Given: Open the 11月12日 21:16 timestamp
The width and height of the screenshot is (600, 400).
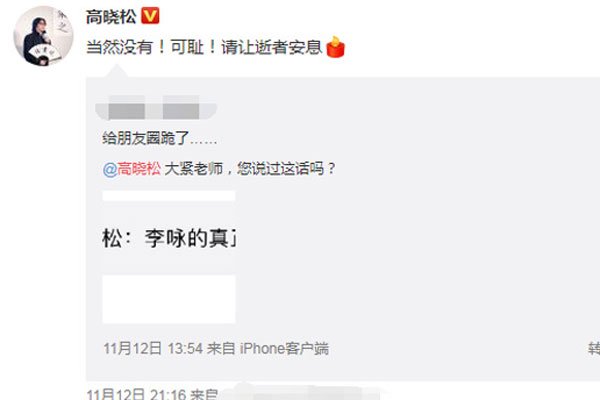Looking at the screenshot, I should click(x=136, y=394).
